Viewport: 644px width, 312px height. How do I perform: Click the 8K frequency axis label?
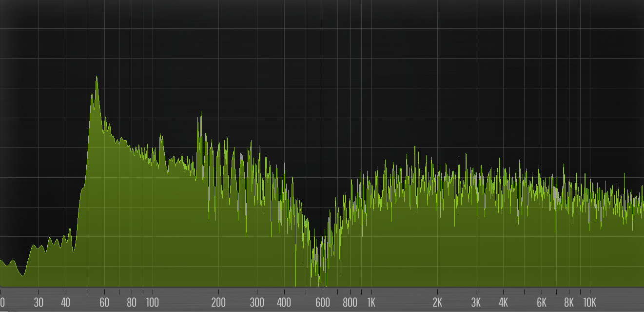tap(569, 302)
